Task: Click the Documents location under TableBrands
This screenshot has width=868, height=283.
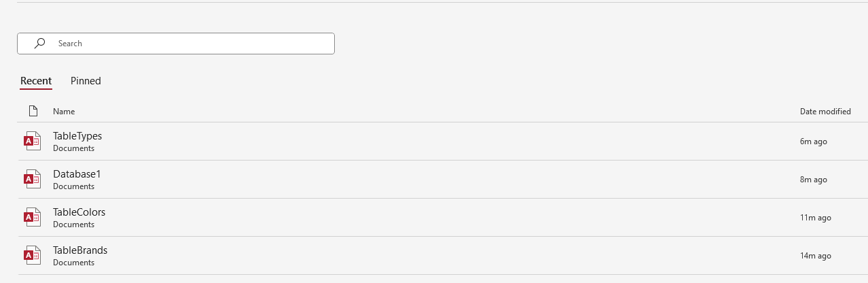Action: point(73,263)
